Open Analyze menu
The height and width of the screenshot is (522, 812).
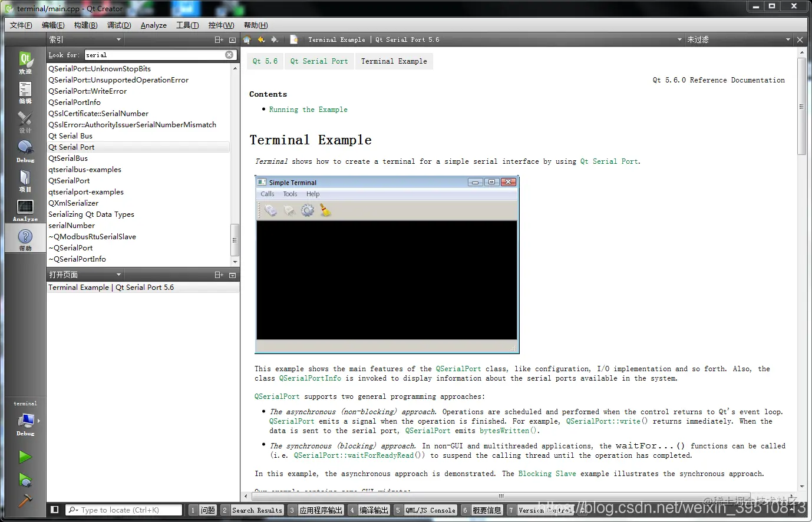(154, 25)
